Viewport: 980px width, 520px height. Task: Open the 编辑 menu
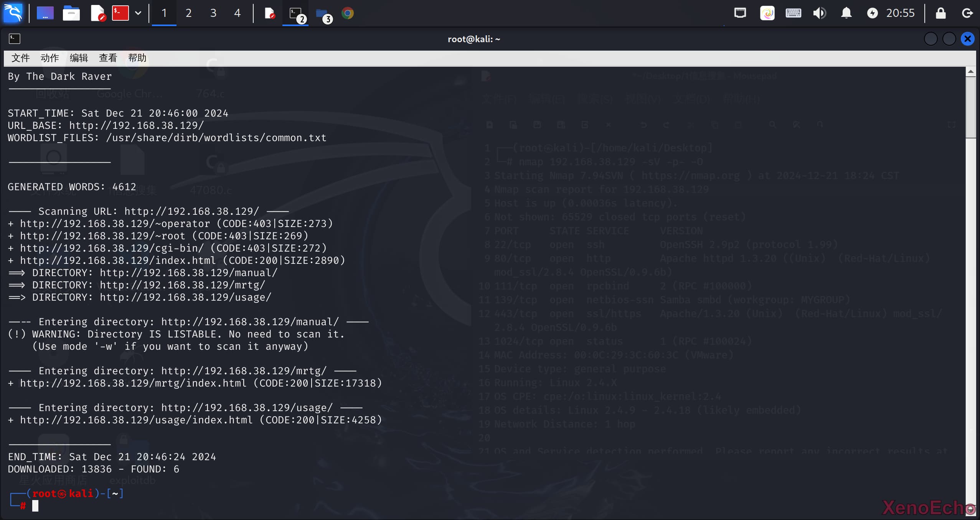pos(79,58)
